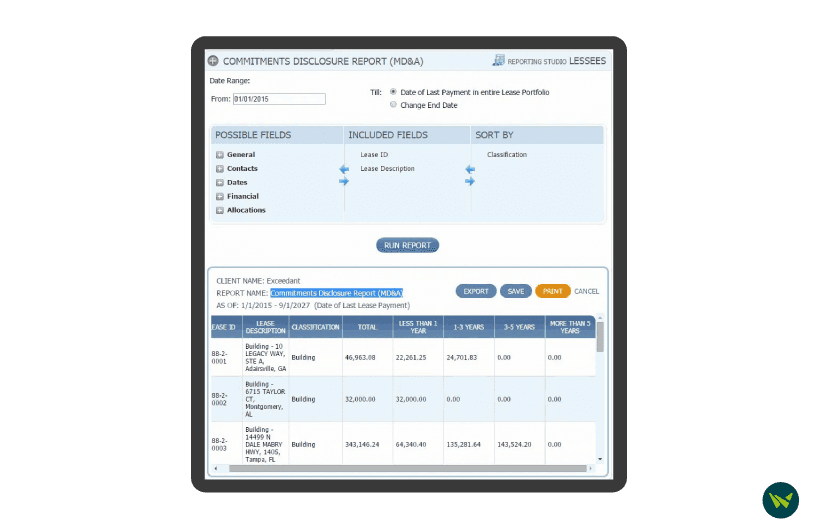The image size is (818, 528).
Task: Expand the General fields group
Action: (x=220, y=155)
